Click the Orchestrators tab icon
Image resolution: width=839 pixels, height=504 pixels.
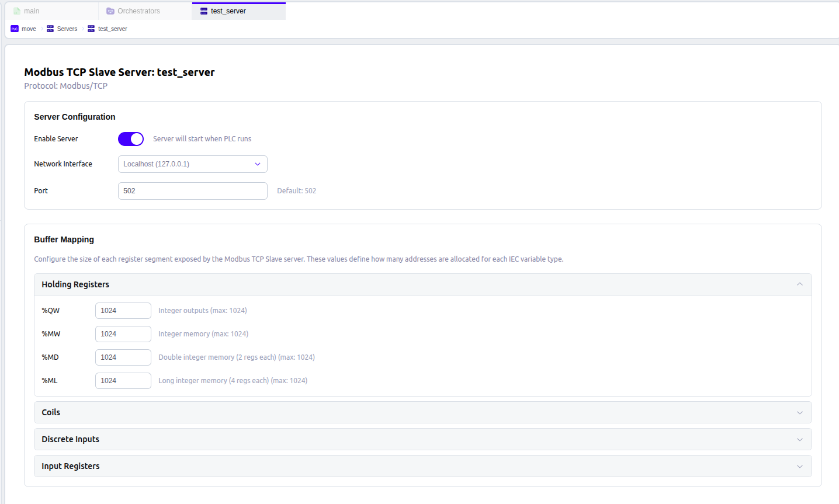(110, 11)
